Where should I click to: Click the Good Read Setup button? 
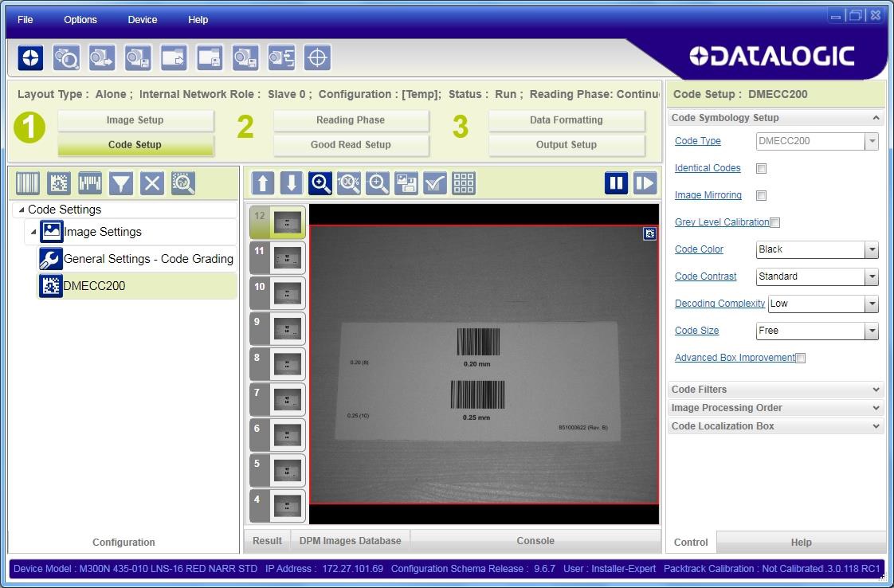pos(351,145)
